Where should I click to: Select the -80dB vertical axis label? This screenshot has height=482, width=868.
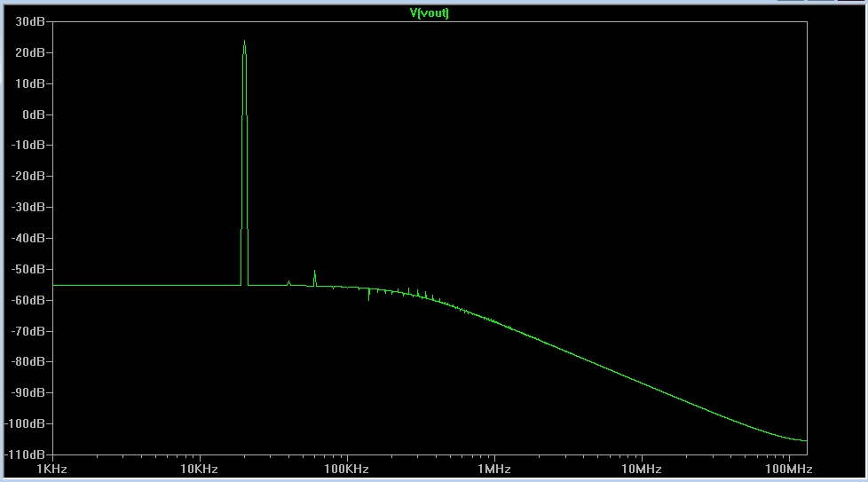[x=28, y=361]
